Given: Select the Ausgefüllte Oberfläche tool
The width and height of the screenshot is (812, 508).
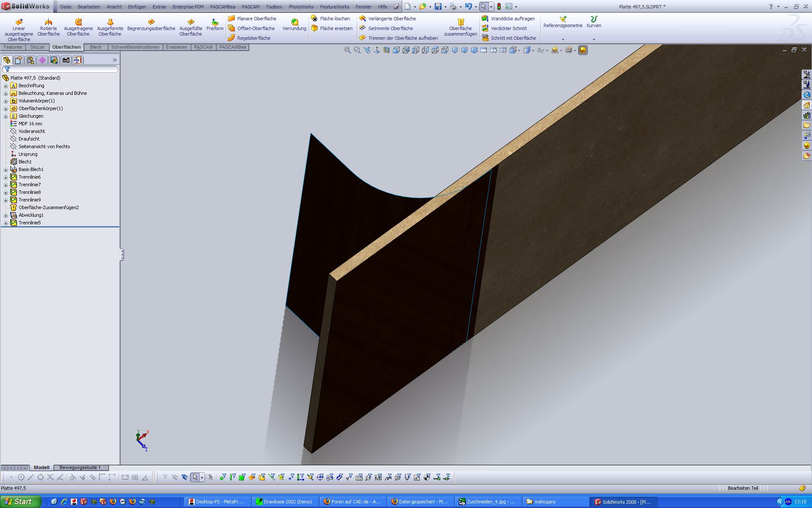Looking at the screenshot, I should 191,28.
